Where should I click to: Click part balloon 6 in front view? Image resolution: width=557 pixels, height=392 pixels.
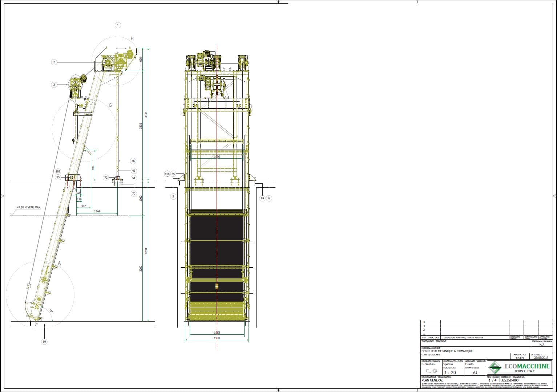pyautogui.click(x=269, y=198)
